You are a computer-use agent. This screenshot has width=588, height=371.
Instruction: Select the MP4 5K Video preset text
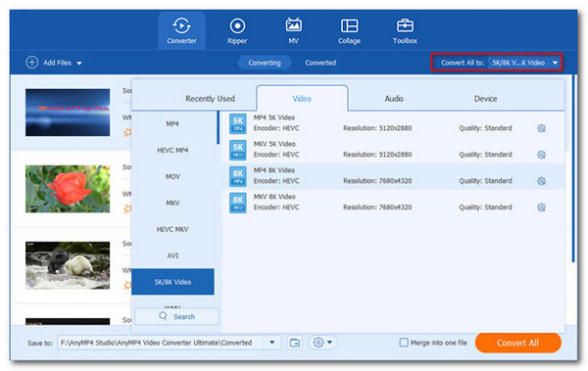pos(274,117)
